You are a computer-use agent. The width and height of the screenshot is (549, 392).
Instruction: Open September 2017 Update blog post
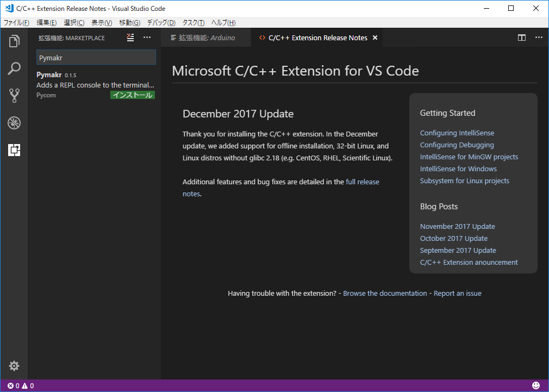pos(458,250)
